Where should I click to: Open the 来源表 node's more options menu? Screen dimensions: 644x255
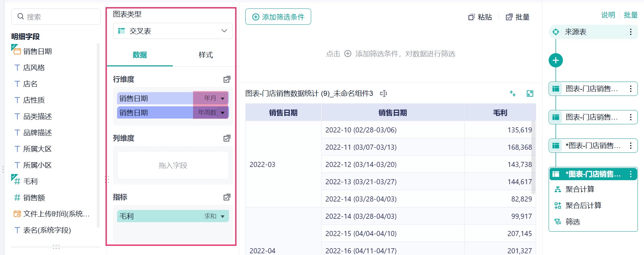(631, 32)
